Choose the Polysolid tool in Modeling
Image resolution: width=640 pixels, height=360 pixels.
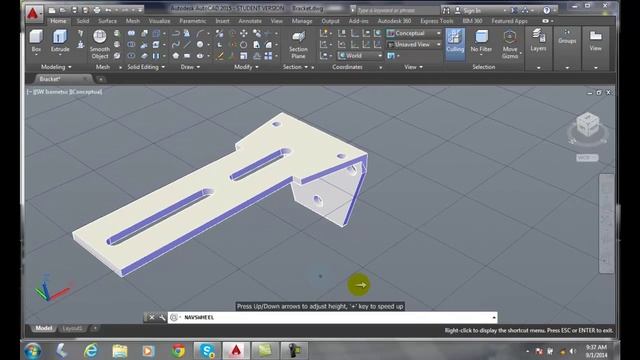(80, 33)
